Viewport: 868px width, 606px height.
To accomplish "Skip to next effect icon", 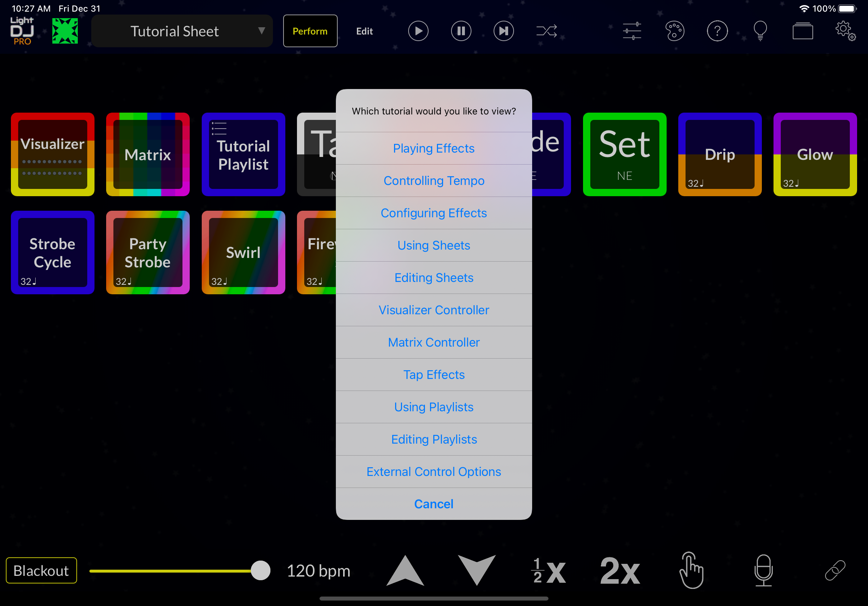I will coord(503,31).
